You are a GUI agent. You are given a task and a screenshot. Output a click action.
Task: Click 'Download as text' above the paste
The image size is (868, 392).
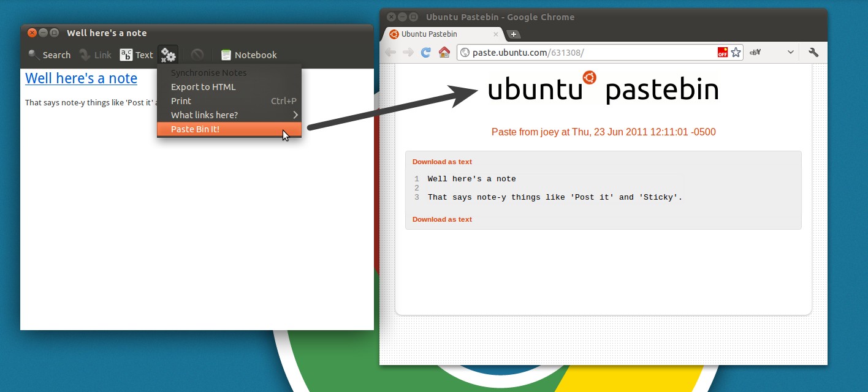click(442, 162)
